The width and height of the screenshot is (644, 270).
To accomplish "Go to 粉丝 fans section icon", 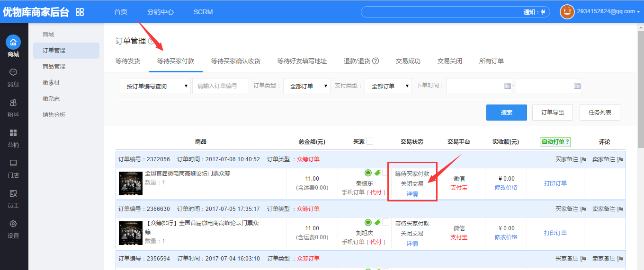I will point(13,103).
